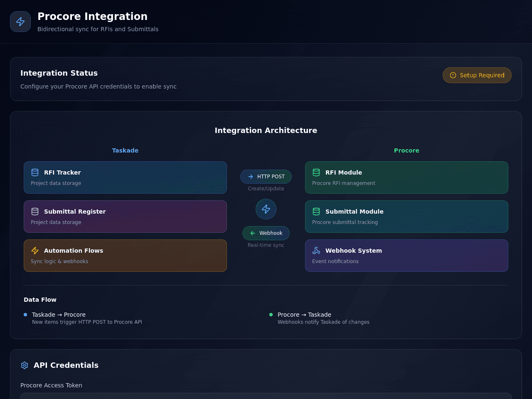This screenshot has width=532, height=399.
Task: Select the Automation Flows card
Action: (125, 256)
